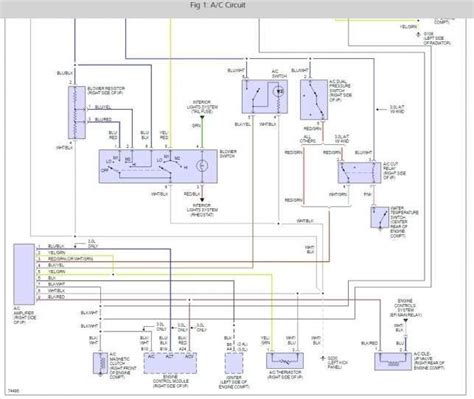Click the A/C Amplifier connector block
Viewport: 474px width, 399px height.
point(24,274)
